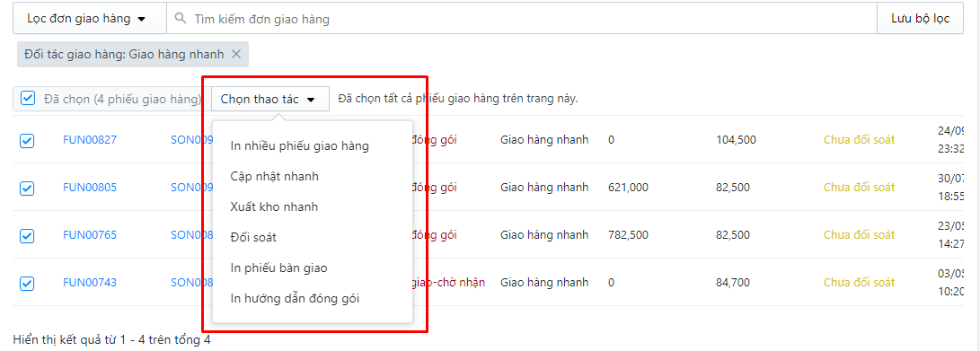Image resolution: width=980 pixels, height=351 pixels.
Task: Uncheck the FUN00743 row checkbox
Action: (26, 283)
